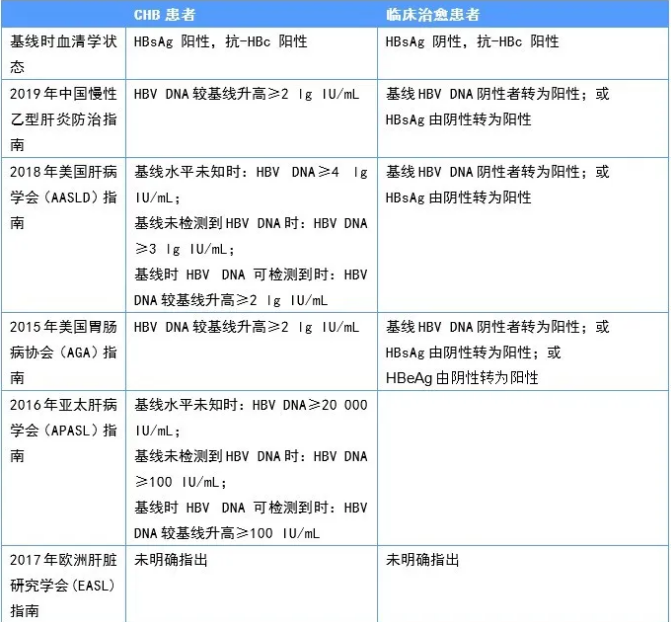Click APASL text "DNA较基线升高≥100 IU/mL"
This screenshot has height=622, width=671.
(227, 533)
